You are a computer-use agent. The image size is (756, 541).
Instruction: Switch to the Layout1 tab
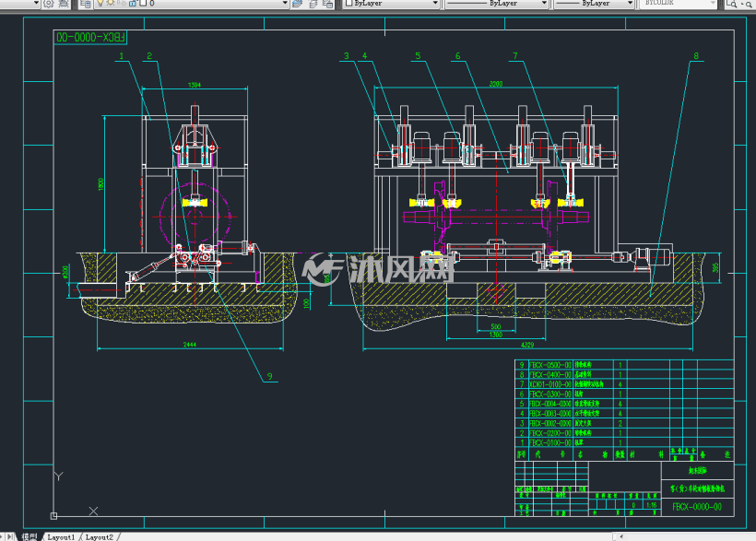click(61, 537)
